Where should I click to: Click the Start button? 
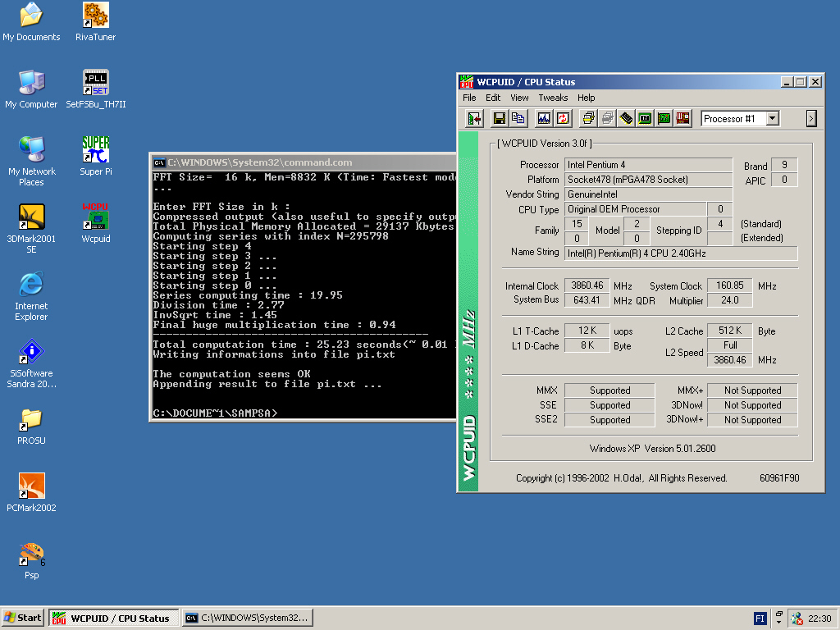click(x=23, y=619)
